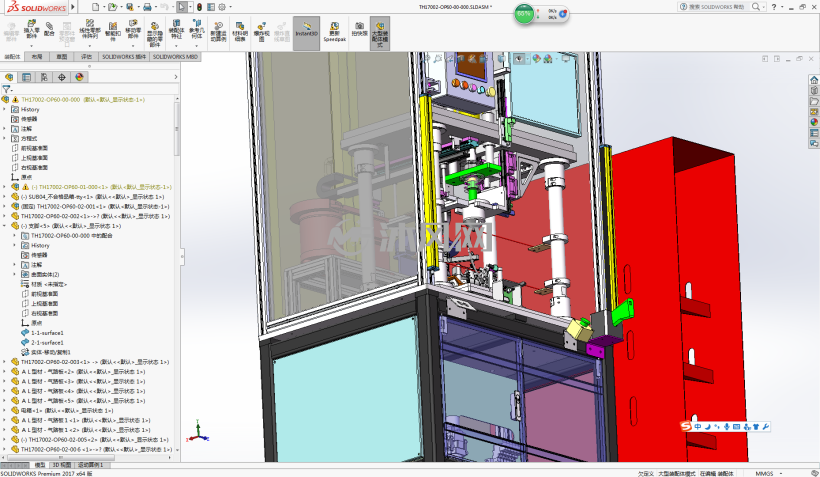Switch to the 3D 视图 bottom tab
Viewport: 820px width, 477px height.
[x=62, y=465]
